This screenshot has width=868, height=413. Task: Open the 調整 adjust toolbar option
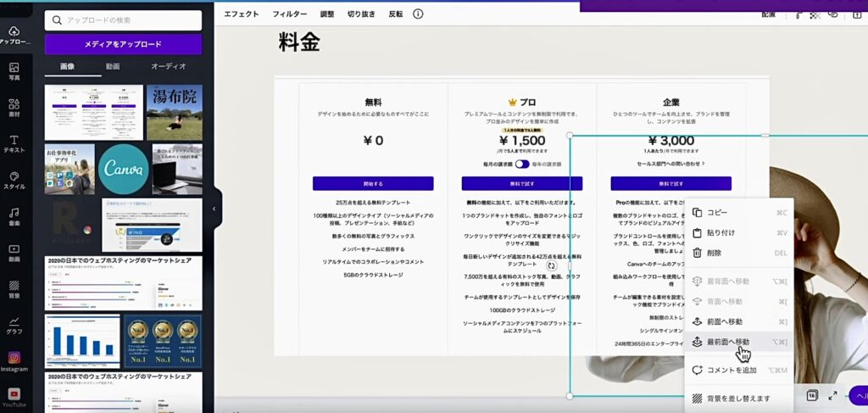coord(327,14)
